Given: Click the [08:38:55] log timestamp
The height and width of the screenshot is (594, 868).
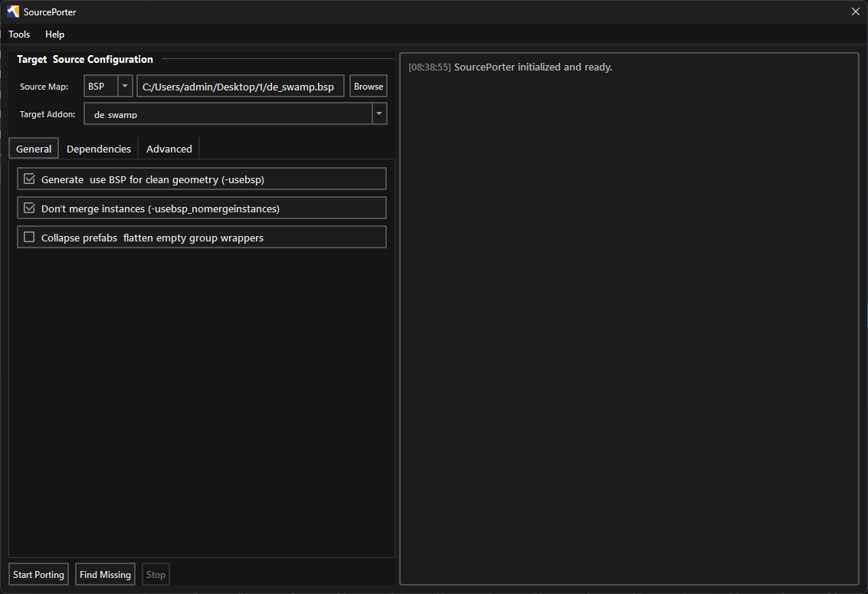Looking at the screenshot, I should [430, 67].
